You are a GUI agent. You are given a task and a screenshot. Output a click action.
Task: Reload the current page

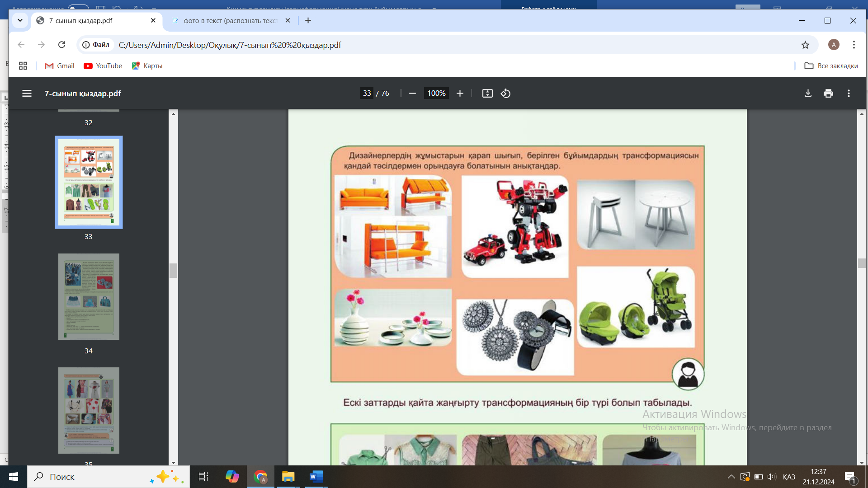coord(62,45)
